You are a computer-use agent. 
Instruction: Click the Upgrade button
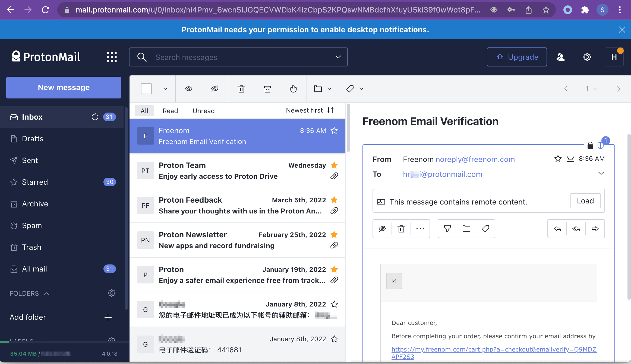[x=517, y=57]
